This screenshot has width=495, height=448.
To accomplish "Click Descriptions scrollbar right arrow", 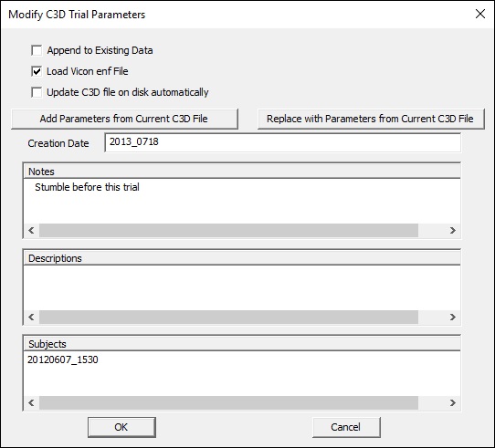I will [453, 317].
